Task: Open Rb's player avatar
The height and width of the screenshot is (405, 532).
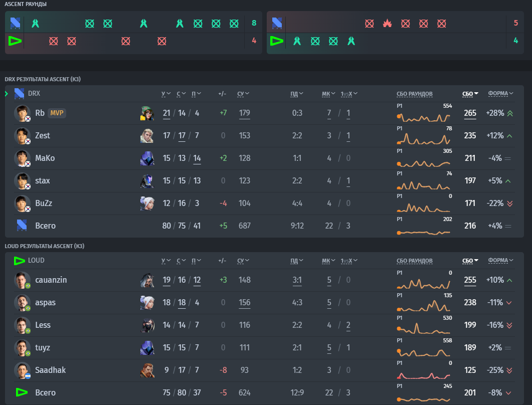Action: click(22, 113)
